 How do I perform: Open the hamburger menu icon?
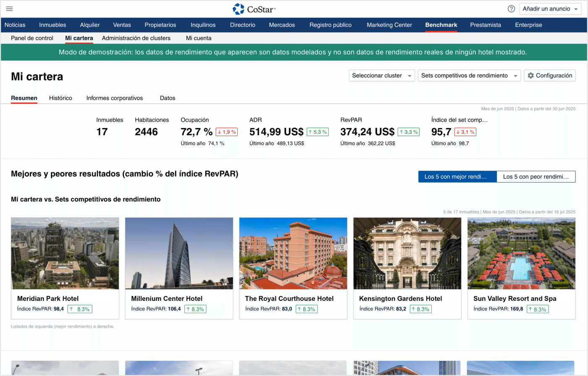coord(9,9)
